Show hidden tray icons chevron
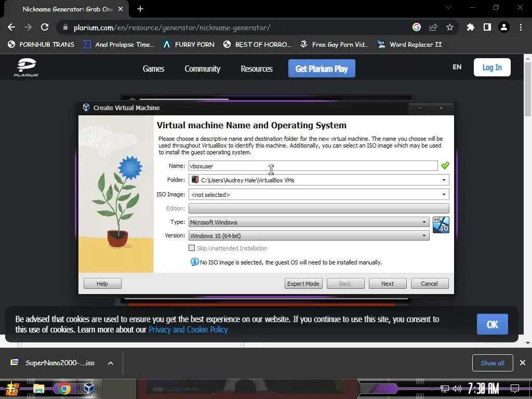Screen dimensions: 532x399 pos(432,389)
